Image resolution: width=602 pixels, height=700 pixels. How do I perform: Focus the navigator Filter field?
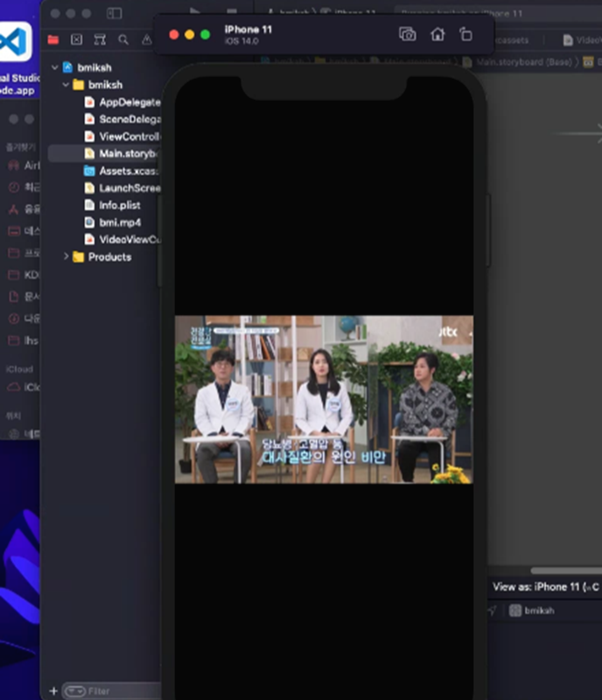tap(111, 691)
